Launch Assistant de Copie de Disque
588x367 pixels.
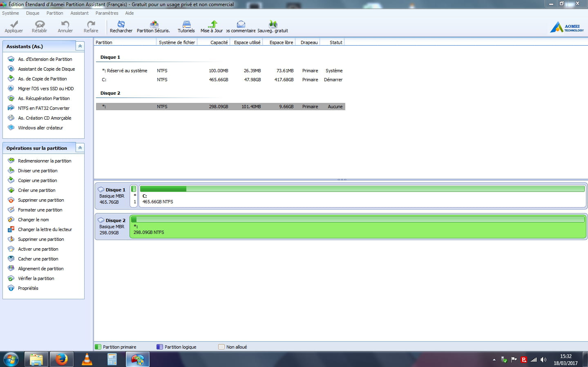[46, 69]
